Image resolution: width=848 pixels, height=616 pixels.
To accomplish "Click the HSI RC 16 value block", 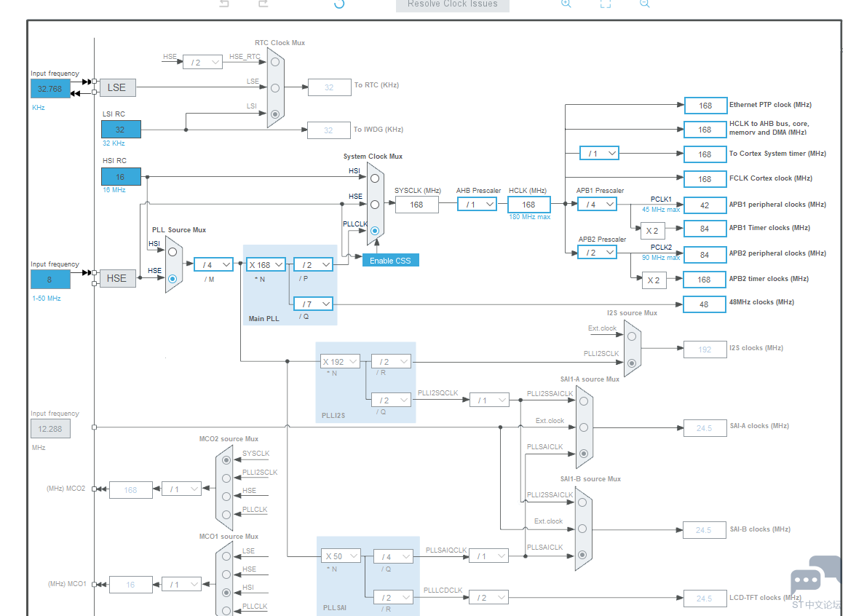I will click(121, 177).
